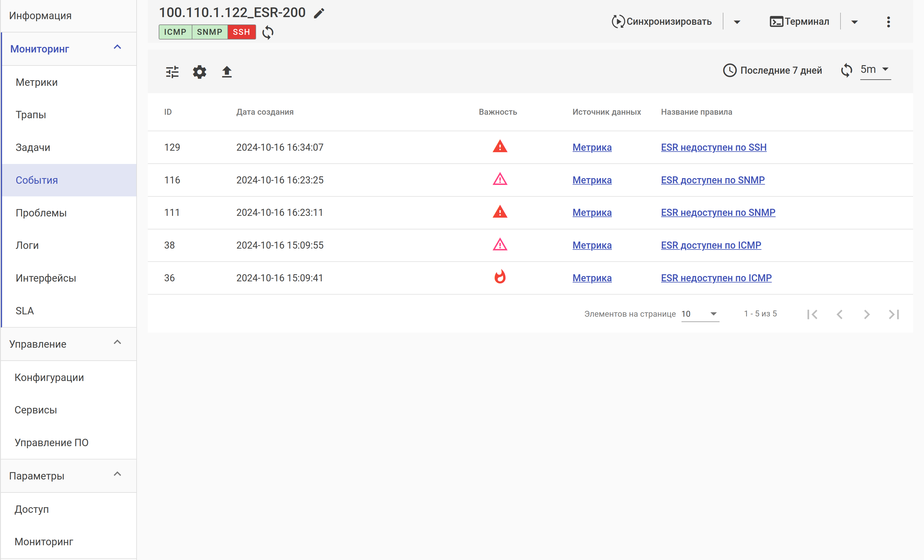Open table settings gear icon
Screen dimensions: 924x560
coord(199,72)
